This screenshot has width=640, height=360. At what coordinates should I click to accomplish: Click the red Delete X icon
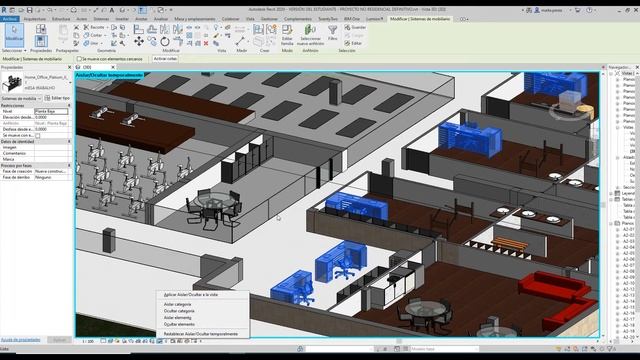206,43
